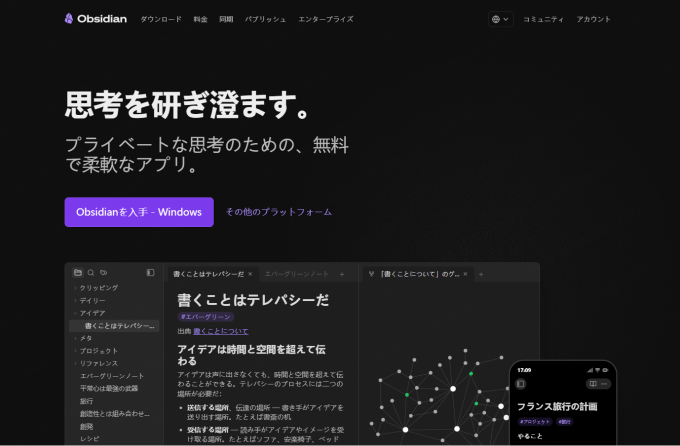Switch to the エバーグリーンノート tab
Image resolution: width=680 pixels, height=446 pixels.
(x=297, y=274)
